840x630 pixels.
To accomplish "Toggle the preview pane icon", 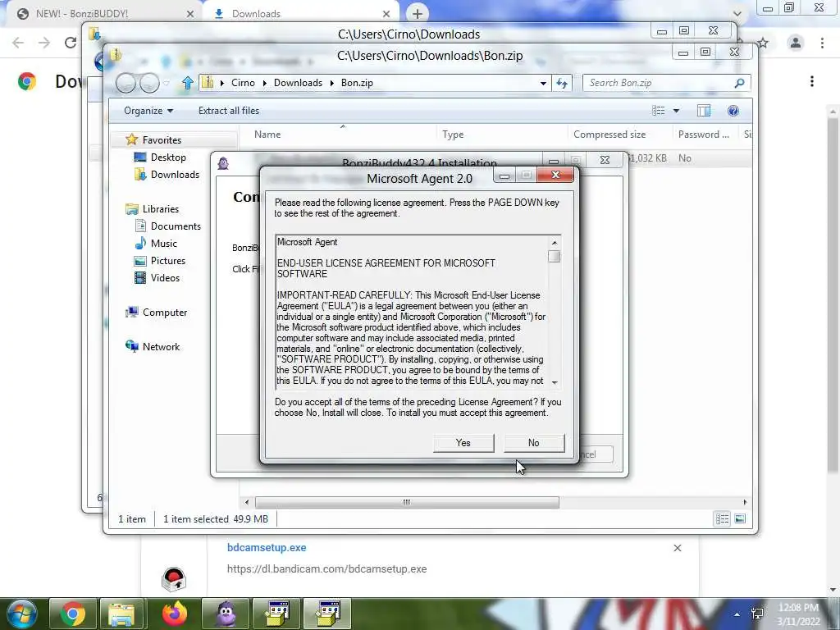I will (x=704, y=111).
